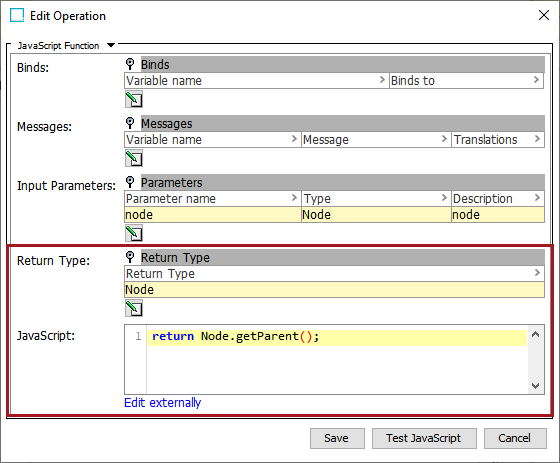Click the JavaScript editor scroll down arrow
The height and width of the screenshot is (463, 560).
pos(535,386)
